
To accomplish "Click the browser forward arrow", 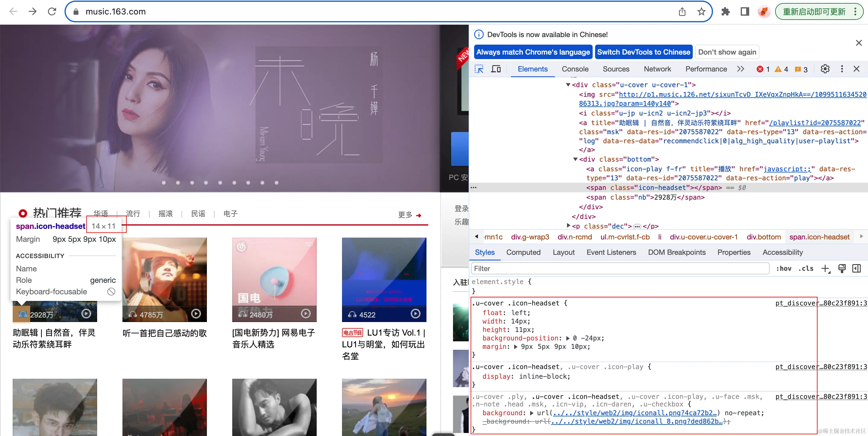I will coord(32,11).
